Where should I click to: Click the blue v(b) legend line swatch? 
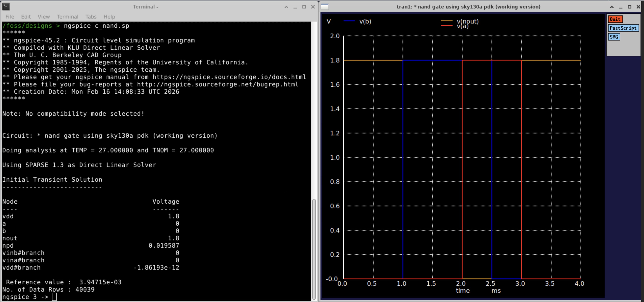349,21
